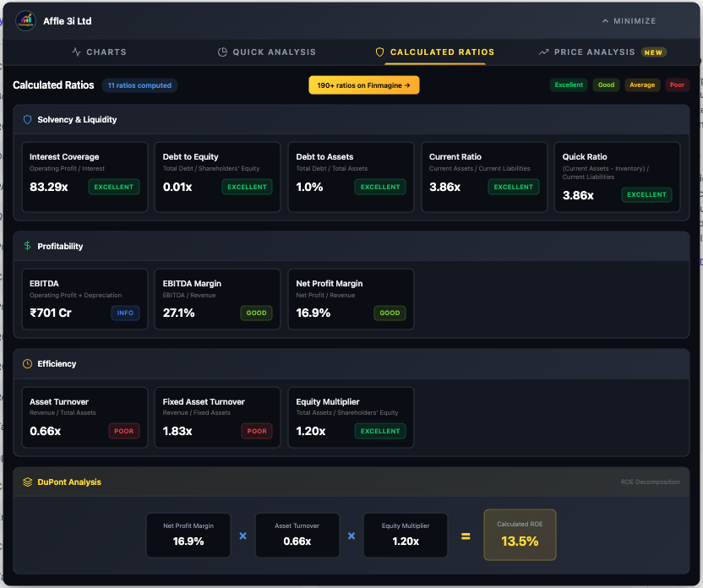Select the Calculated ROE 13.5% box

coord(520,535)
